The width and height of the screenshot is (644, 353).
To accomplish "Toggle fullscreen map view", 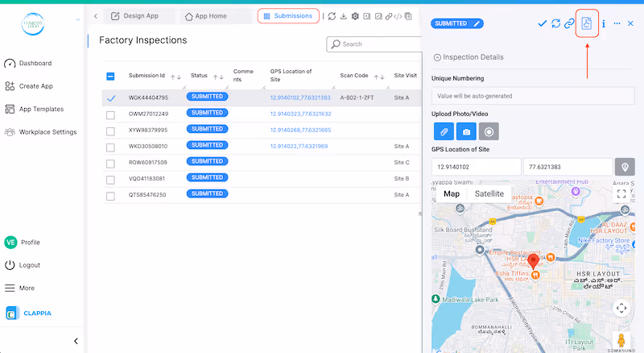I will tap(621, 193).
